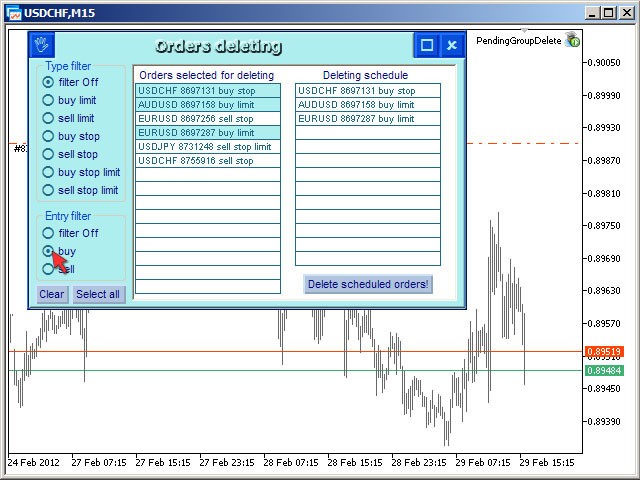Close the Orders deleting panel with X icon

(x=452, y=45)
